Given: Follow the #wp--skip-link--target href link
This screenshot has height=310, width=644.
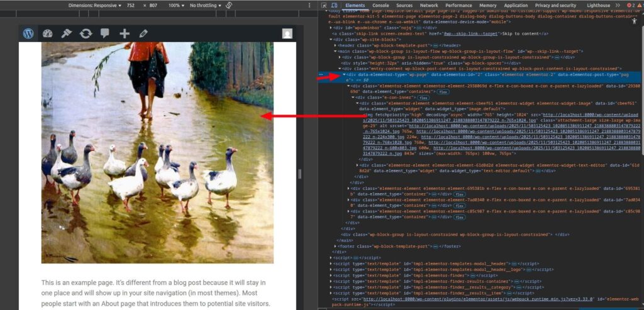Looking at the screenshot, I should click(471, 34).
